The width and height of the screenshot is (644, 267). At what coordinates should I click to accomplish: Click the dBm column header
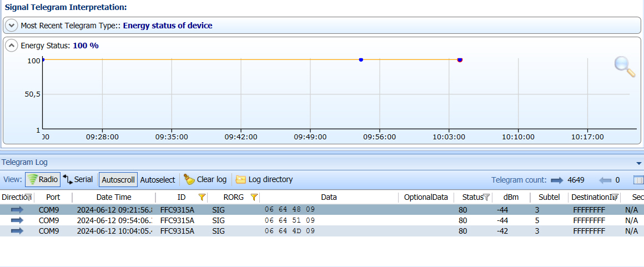tap(511, 197)
